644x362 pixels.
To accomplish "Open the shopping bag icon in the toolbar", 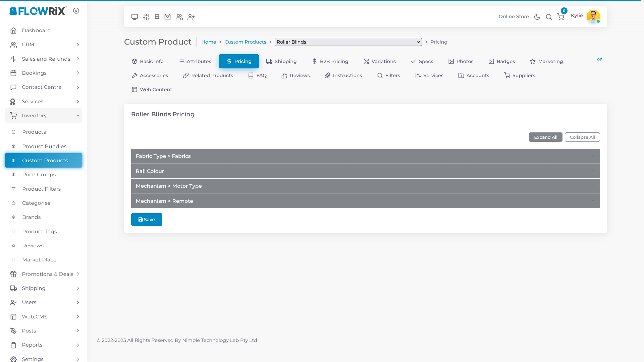I will point(168,17).
